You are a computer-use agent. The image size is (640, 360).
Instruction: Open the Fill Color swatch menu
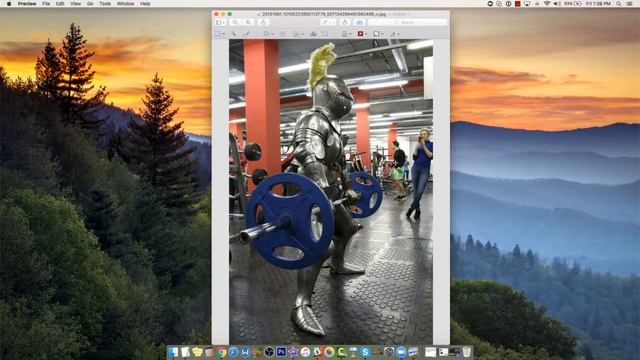click(x=378, y=34)
